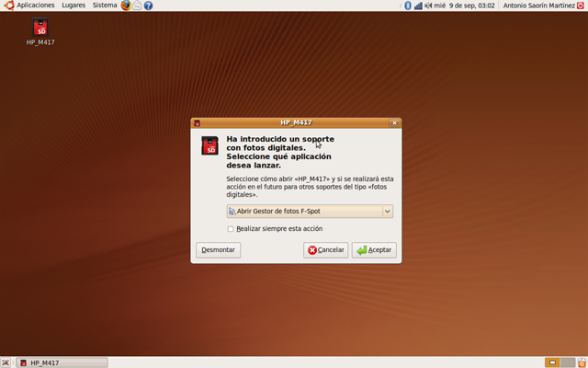Click the Desmontar button

pos(219,250)
